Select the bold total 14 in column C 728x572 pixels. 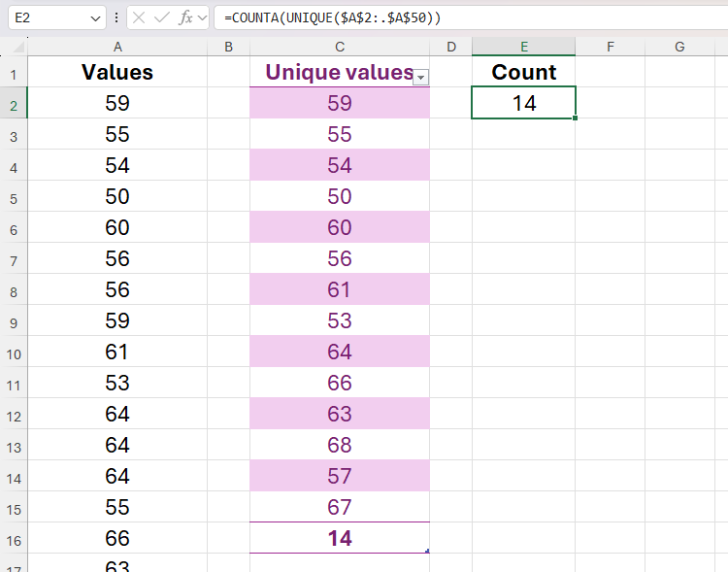pos(339,538)
